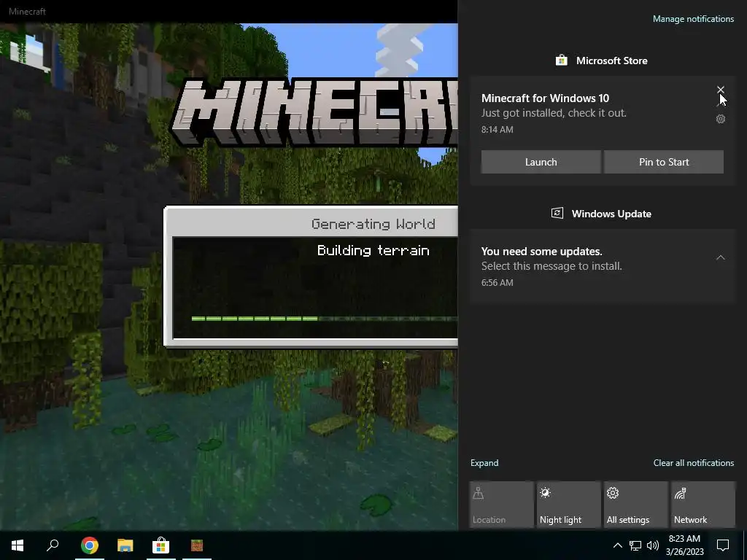Image resolution: width=747 pixels, height=560 pixels.
Task: Click the 8:14 AM notification timestamp
Action: pos(497,130)
